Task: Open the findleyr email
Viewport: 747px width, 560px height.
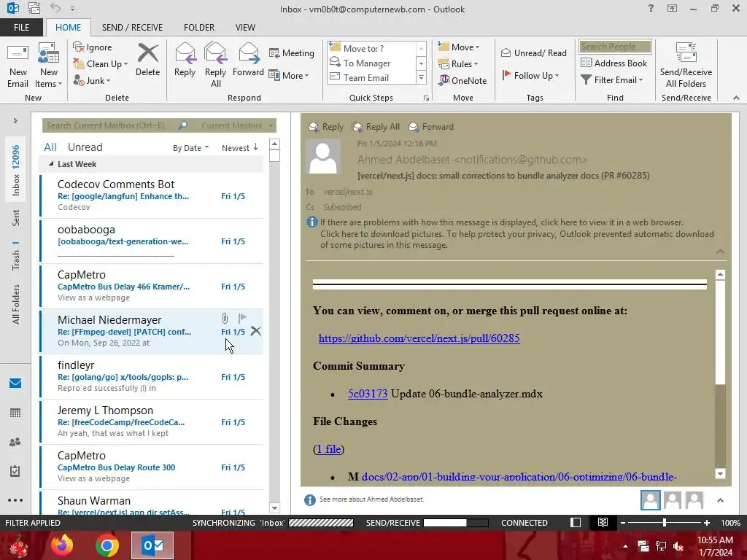Action: click(x=152, y=376)
